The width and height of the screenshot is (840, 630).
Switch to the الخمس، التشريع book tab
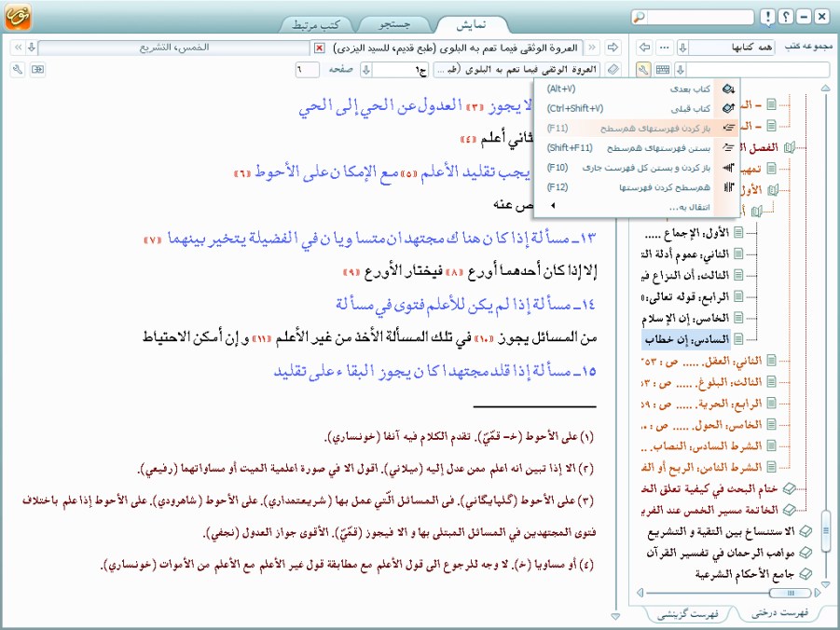click(174, 48)
